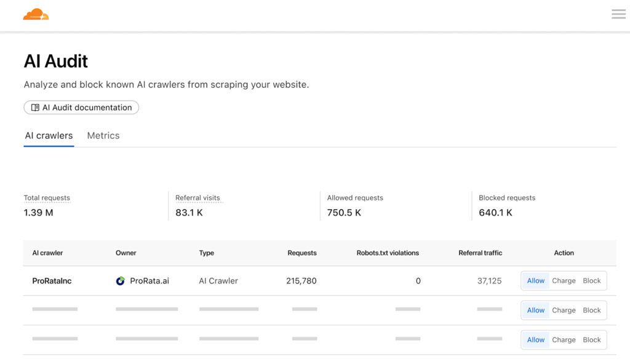Choose Charge in the second crawler row
Screen dimensions: 630x364
tap(564, 310)
